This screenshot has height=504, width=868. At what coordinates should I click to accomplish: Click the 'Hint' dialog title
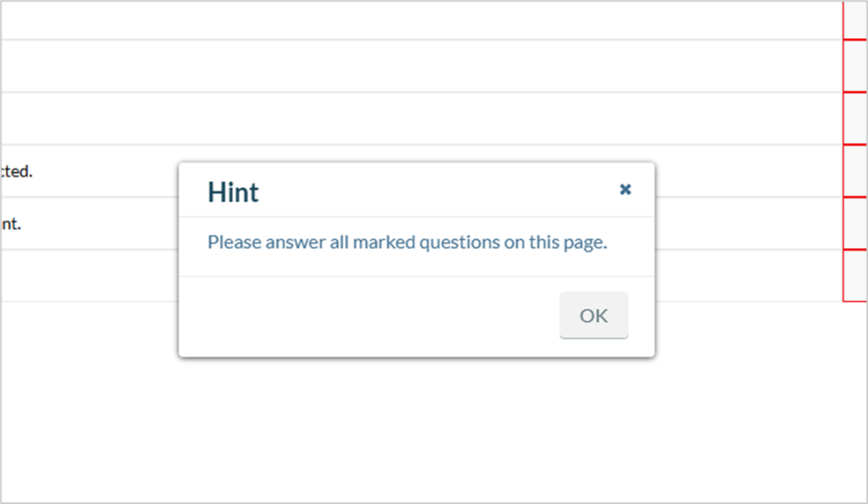pyautogui.click(x=233, y=193)
